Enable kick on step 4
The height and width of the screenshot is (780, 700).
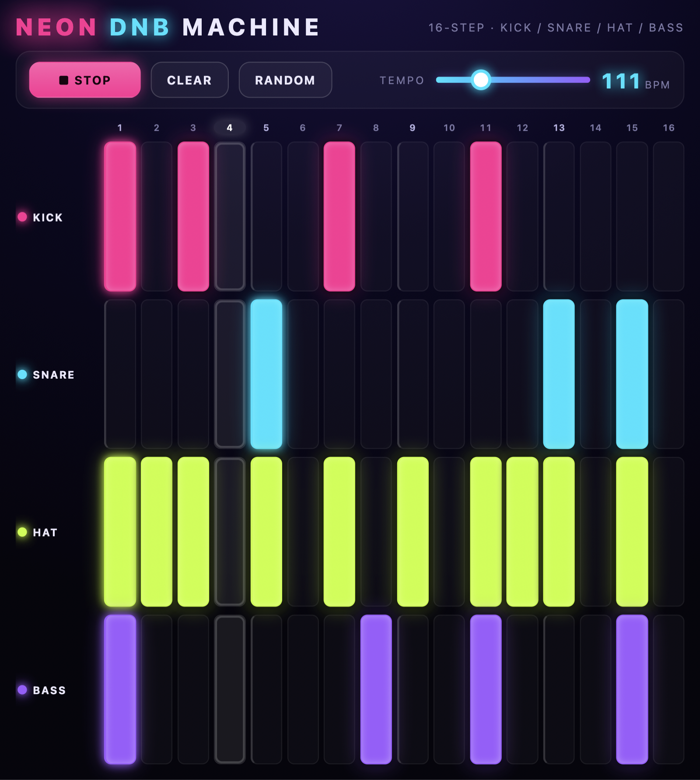(x=230, y=216)
